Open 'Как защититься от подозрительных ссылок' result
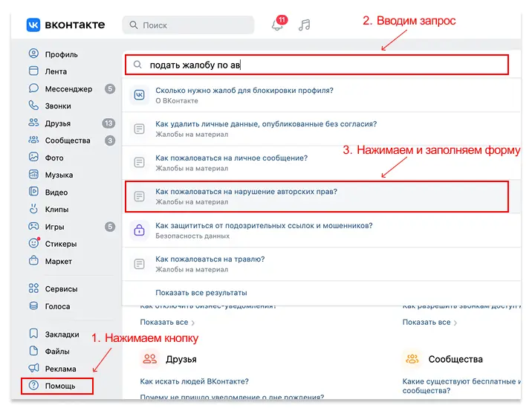532x414 pixels. [x=264, y=226]
